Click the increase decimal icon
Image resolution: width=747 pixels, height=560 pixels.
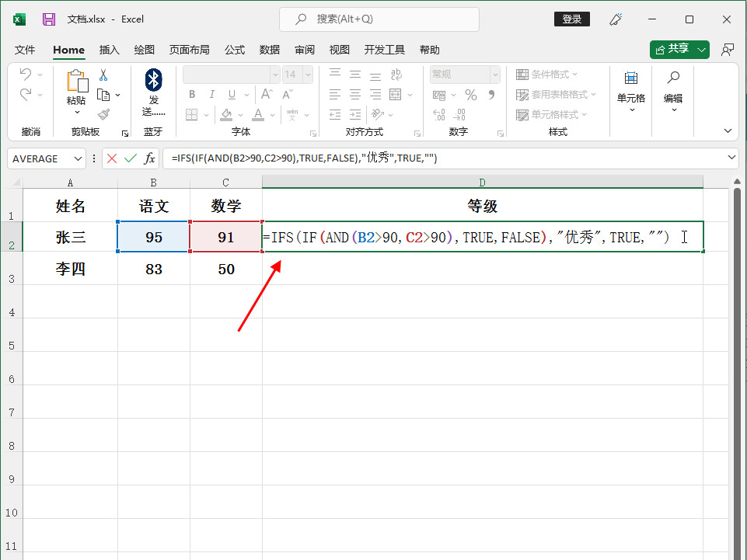pyautogui.click(x=438, y=115)
